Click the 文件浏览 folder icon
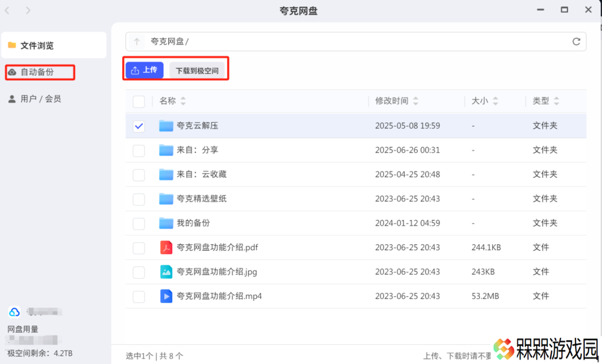The width and height of the screenshot is (602, 364). [12, 45]
